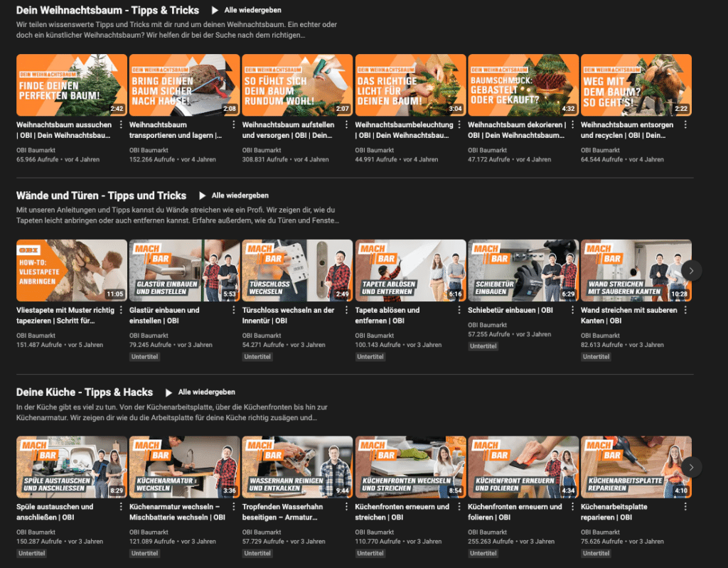Click thumbnail Finde deinen perfekten Baum
Image resolution: width=728 pixels, height=568 pixels.
72,85
